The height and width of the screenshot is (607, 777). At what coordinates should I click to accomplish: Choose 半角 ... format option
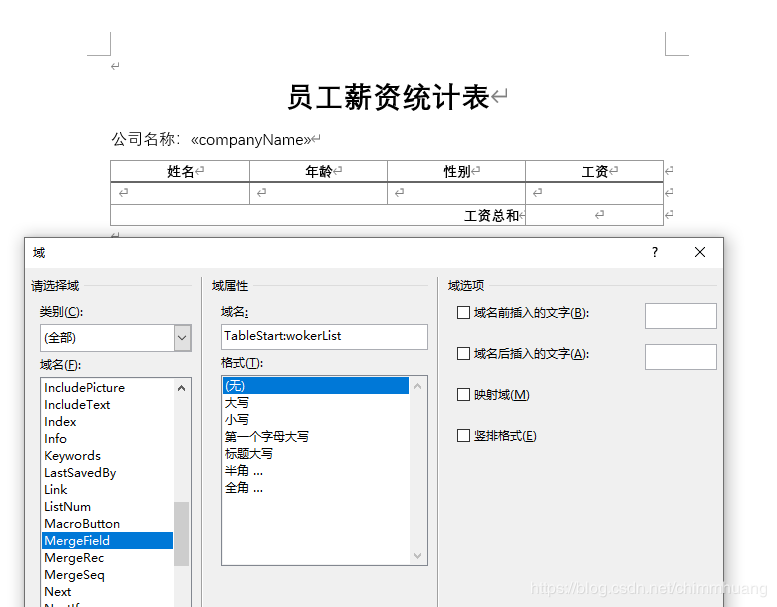[x=316, y=471]
